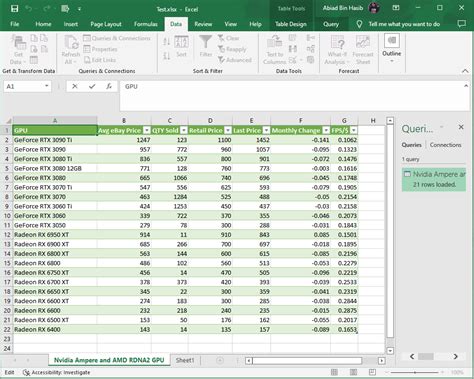Open the Sort dialog button

click(181, 46)
